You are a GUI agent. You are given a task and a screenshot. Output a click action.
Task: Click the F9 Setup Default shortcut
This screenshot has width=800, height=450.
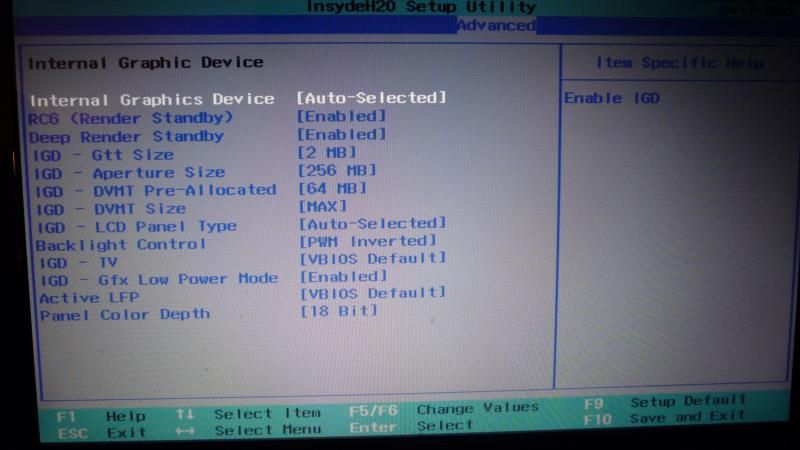tap(665, 402)
